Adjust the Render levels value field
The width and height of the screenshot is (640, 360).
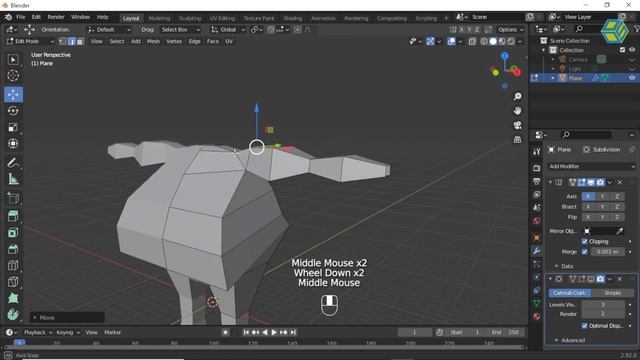point(603,314)
